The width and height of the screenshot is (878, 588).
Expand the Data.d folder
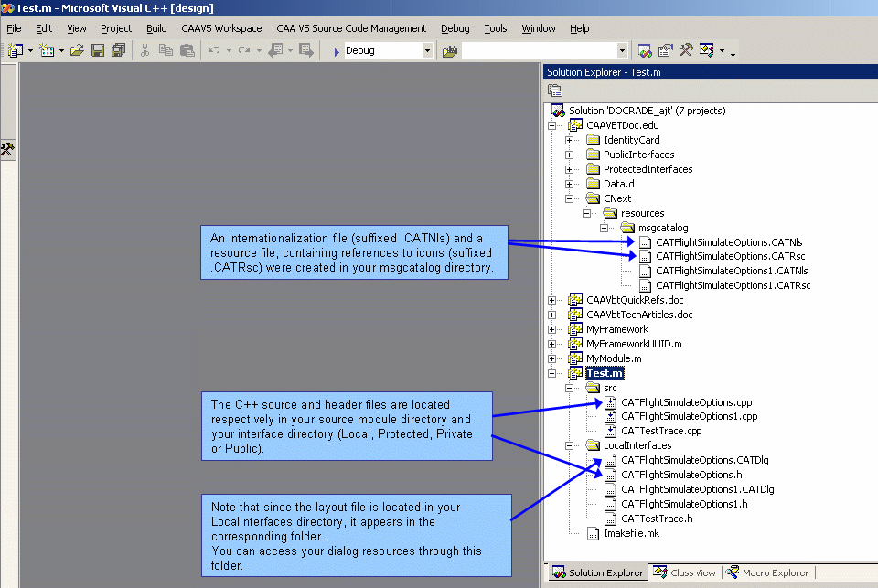click(570, 184)
